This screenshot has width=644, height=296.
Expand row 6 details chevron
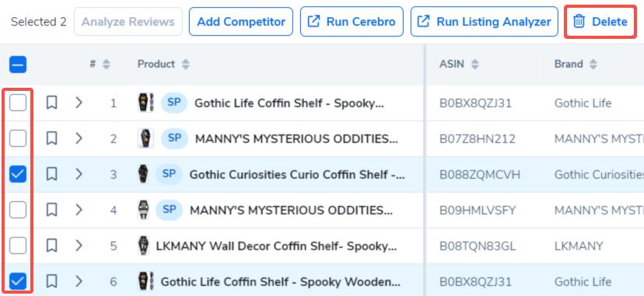tap(79, 281)
